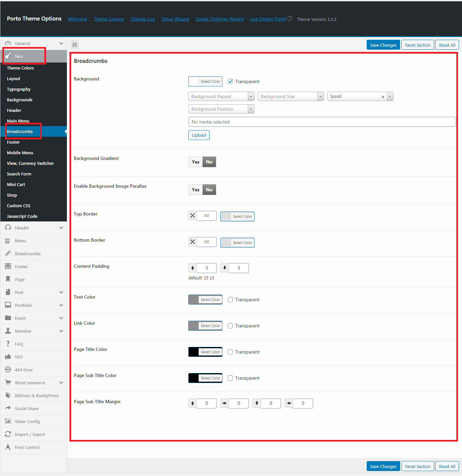Open the Background Size dropdown

click(291, 96)
